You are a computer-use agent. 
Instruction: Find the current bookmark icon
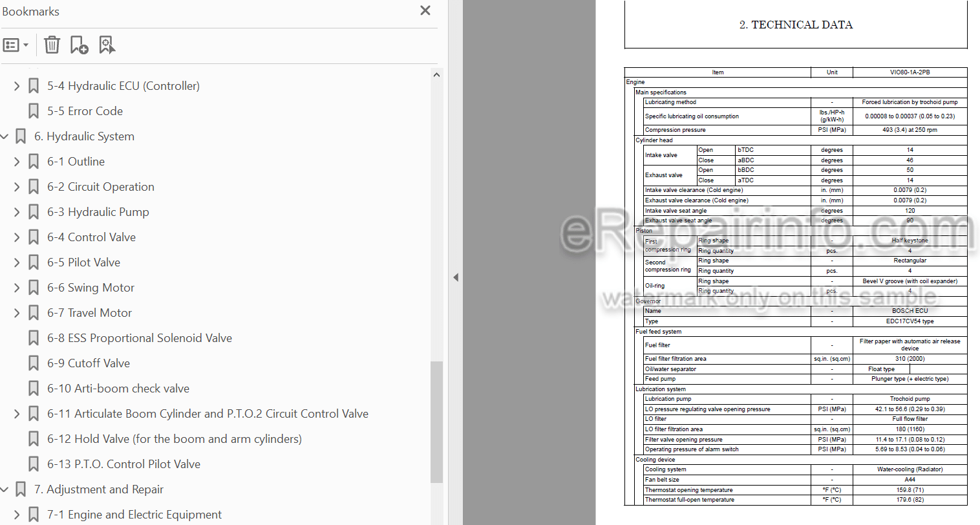click(107, 45)
